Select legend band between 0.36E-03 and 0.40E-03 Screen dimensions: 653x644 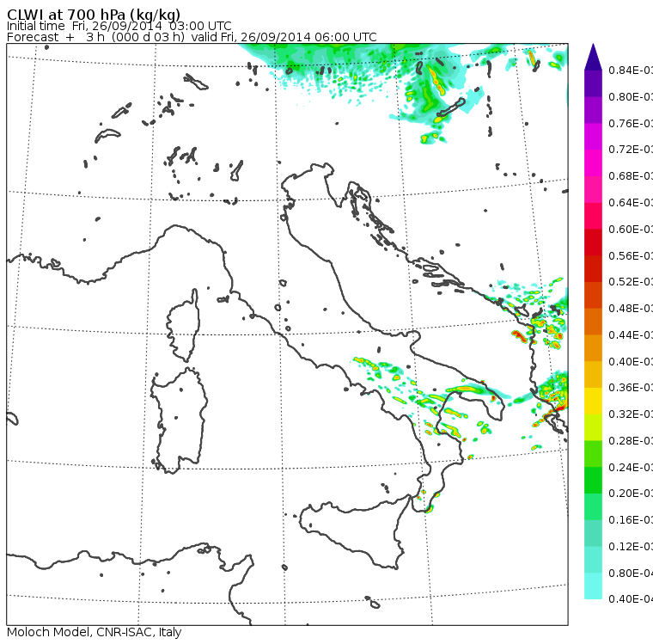point(593,374)
